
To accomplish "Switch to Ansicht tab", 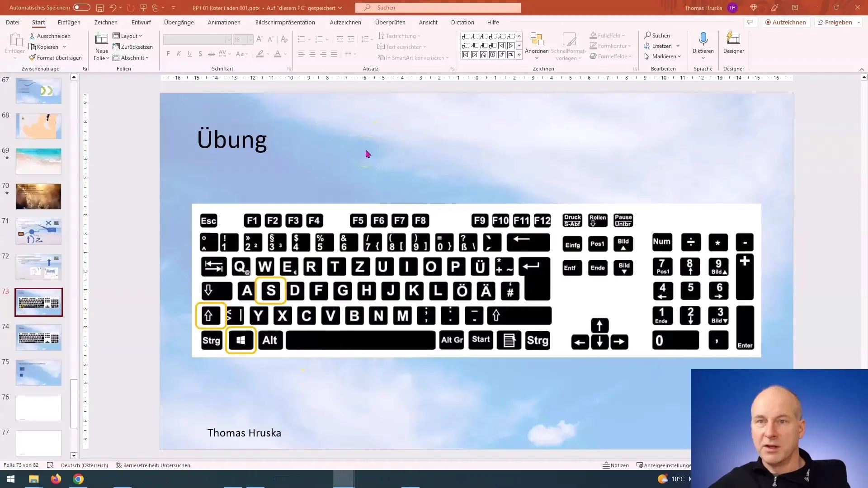I will point(428,22).
